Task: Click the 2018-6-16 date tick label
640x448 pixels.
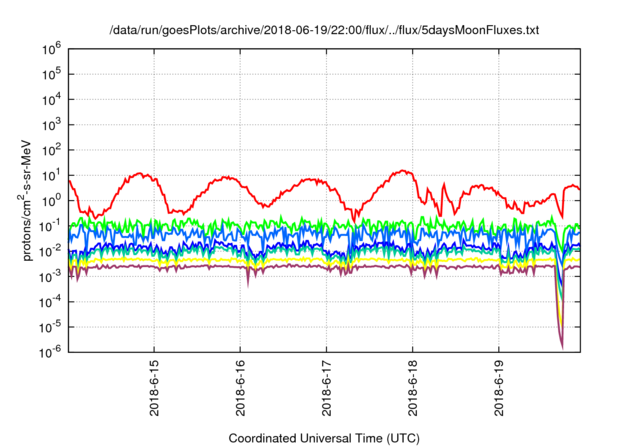Action: [x=240, y=388]
